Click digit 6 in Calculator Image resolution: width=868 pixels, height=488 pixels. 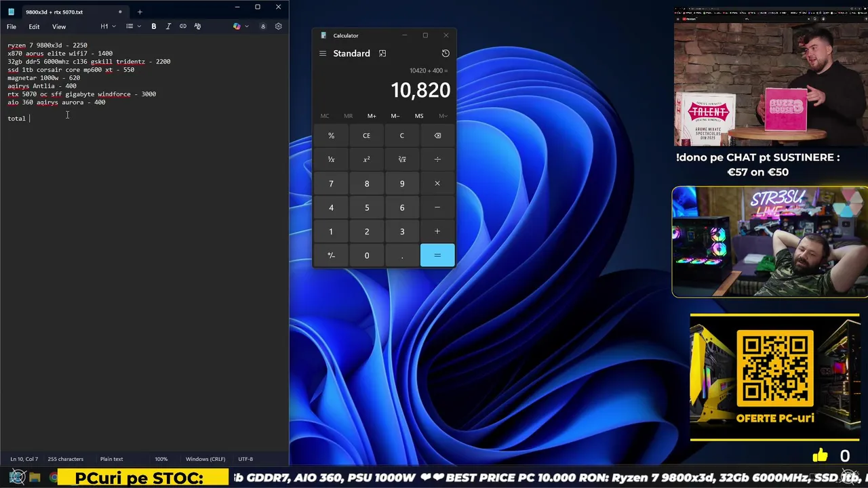coord(402,207)
